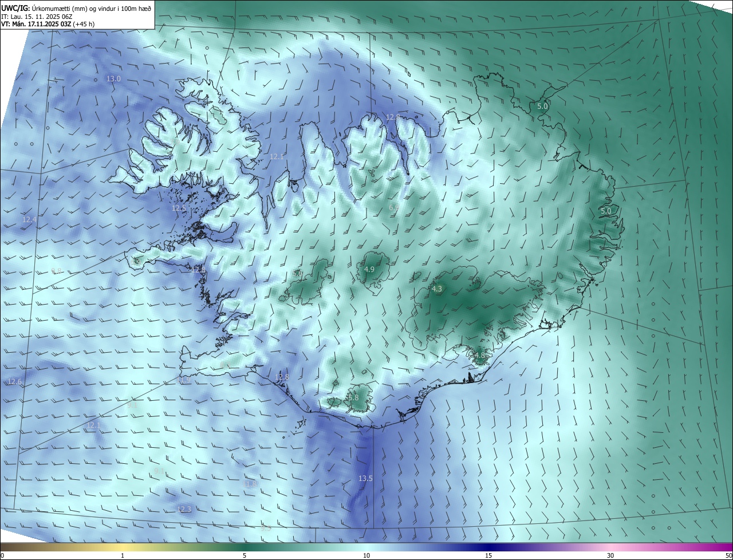This screenshot has height=560, width=733.
Task: Click the 4.3 value on Vatnajökull glacier
Action: (437, 289)
